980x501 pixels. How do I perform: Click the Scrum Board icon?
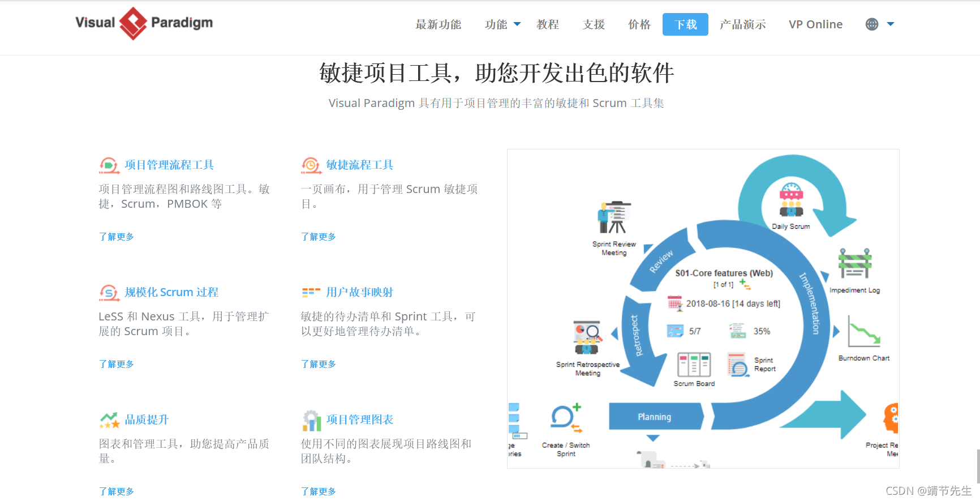694,365
